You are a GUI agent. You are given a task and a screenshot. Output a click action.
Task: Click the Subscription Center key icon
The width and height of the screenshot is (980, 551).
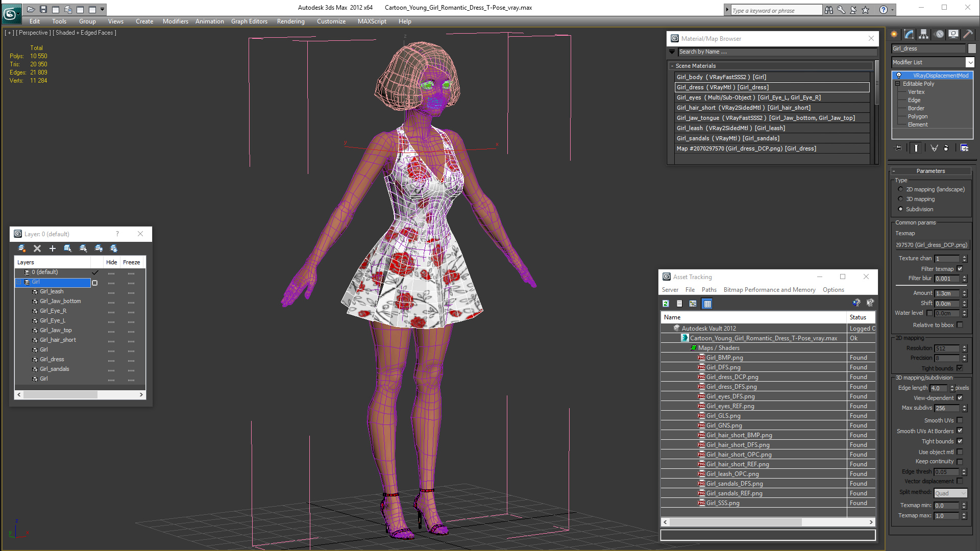pyautogui.click(x=841, y=10)
